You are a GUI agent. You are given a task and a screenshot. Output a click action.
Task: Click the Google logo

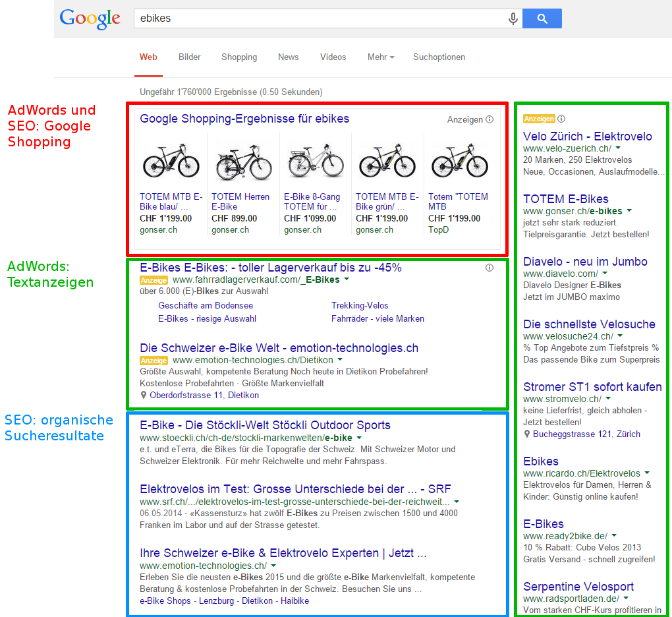coord(90,19)
